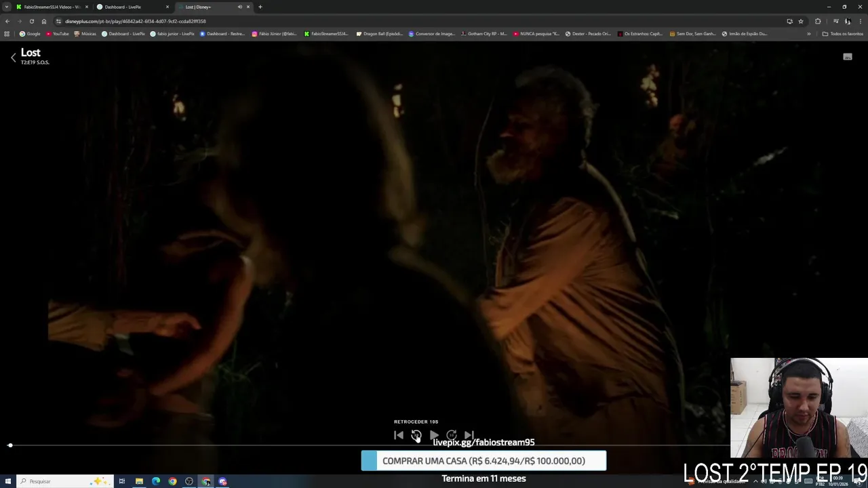868x488 pixels.
Task: Click the back arrow beside the Lost title
Action: (x=13, y=58)
